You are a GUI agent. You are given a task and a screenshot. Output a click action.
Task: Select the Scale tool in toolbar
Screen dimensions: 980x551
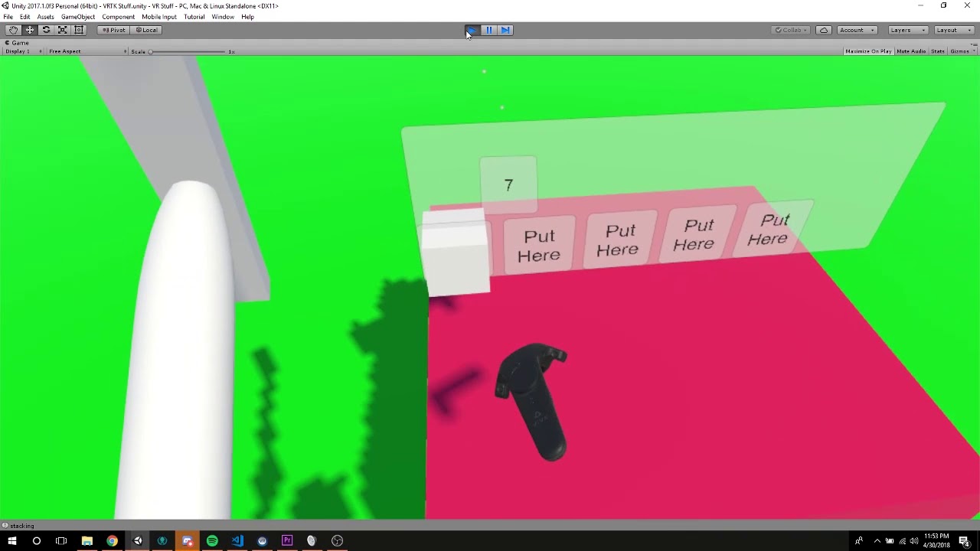pos(62,30)
